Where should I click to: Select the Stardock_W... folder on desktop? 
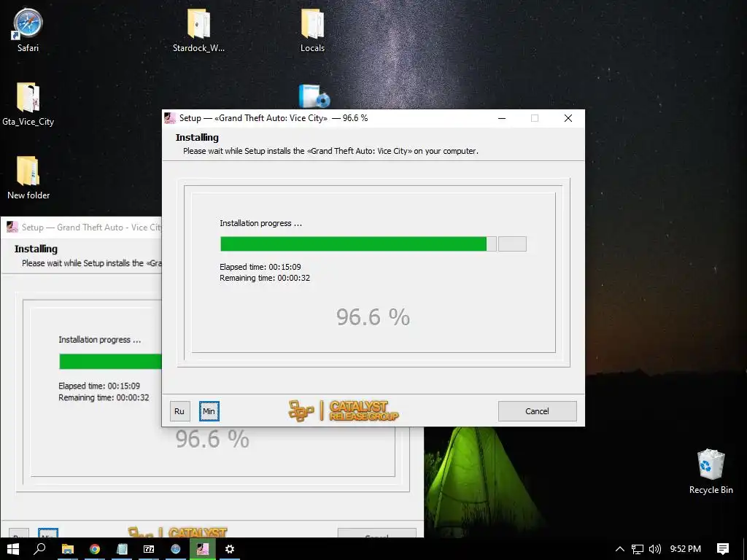tap(198, 29)
